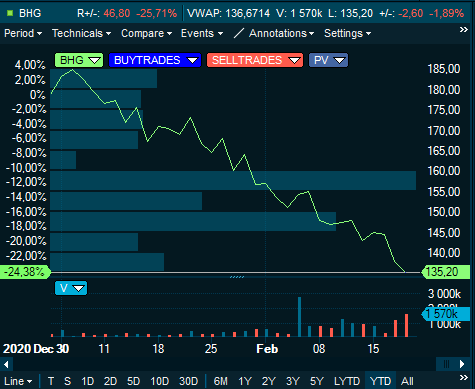This screenshot has height=389, width=475.
Task: Open the Line chart type dropdown
Action: tap(18, 381)
